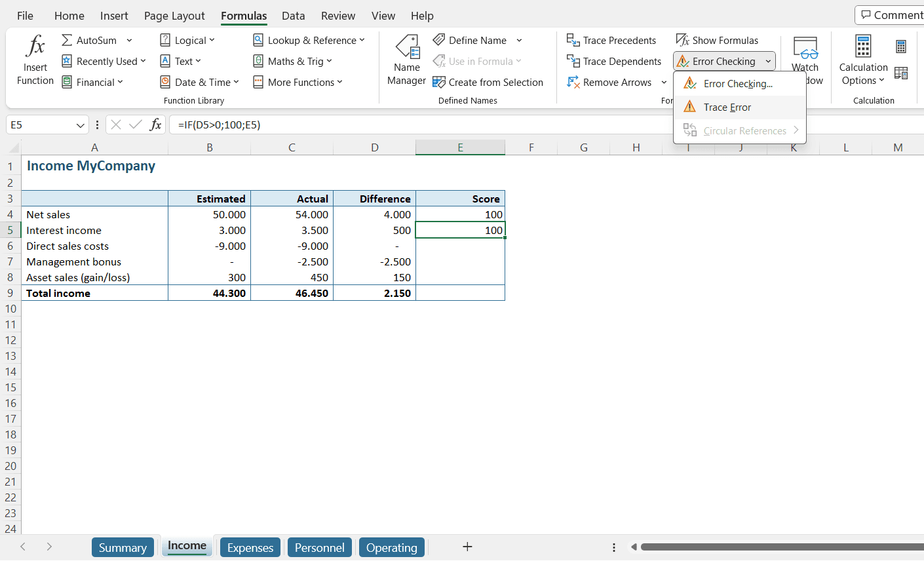Viewport: 924px width, 561px height.
Task: Click Trace Dependents icon
Action: [573, 62]
